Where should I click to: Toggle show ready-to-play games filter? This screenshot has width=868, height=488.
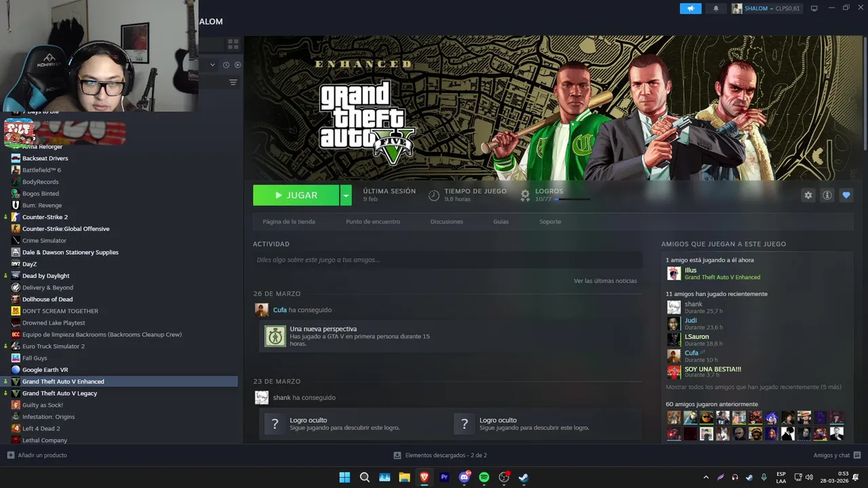click(x=237, y=65)
